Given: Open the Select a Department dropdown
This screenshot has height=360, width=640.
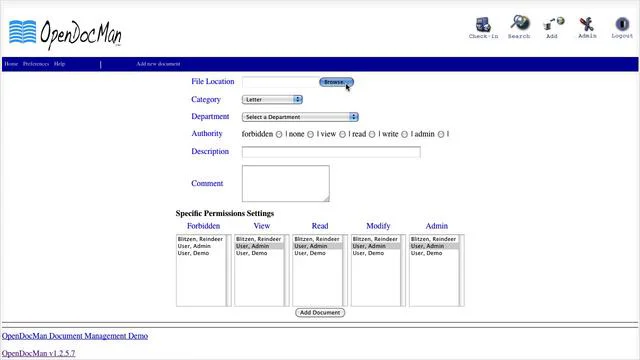Looking at the screenshot, I should (x=300, y=117).
